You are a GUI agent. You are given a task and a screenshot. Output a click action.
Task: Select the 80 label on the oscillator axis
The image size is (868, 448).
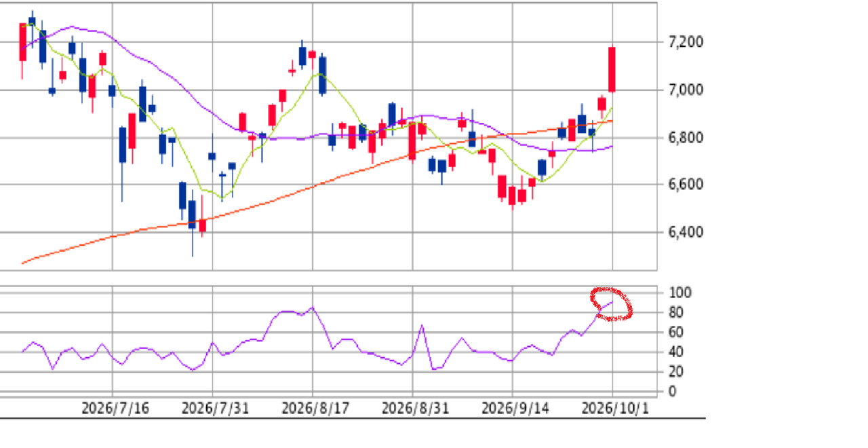tap(677, 313)
